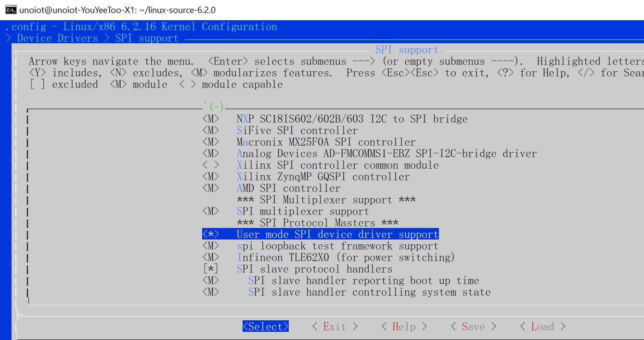Image resolution: width=644 pixels, height=340 pixels.
Task: Toggle the SPI multiplexer support <M> marker
Action: pyautogui.click(x=211, y=211)
